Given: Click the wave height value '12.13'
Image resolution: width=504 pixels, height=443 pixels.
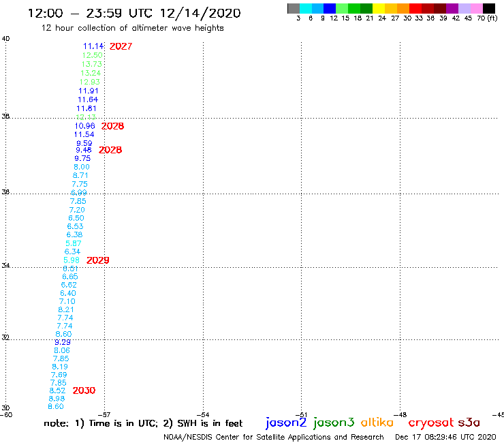Looking at the screenshot, I should tap(86, 117).
